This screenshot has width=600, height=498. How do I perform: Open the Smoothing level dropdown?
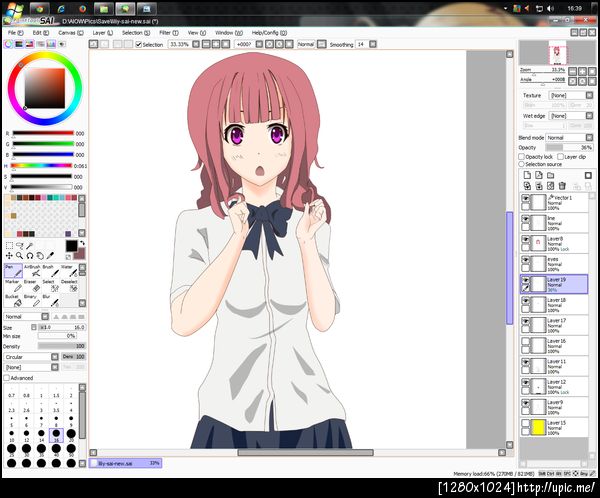(x=373, y=44)
